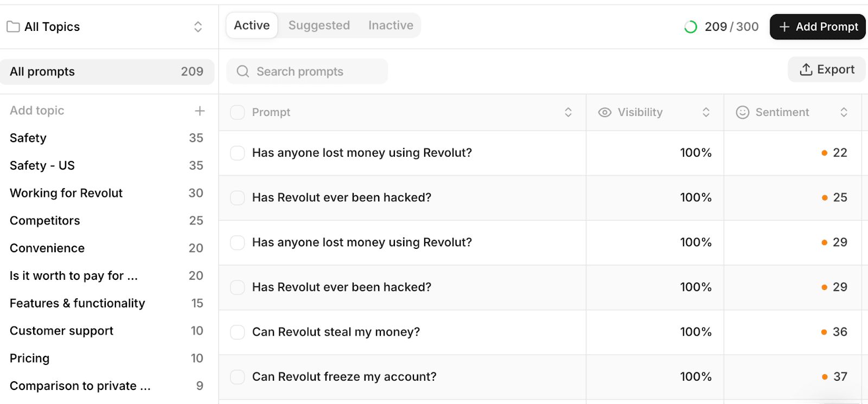The height and width of the screenshot is (404, 868).
Task: Switch to the Inactive tab
Action: (391, 25)
